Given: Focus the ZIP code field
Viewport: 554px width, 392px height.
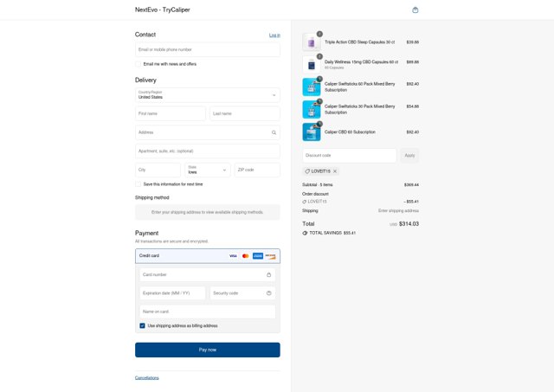Looking at the screenshot, I should [257, 170].
